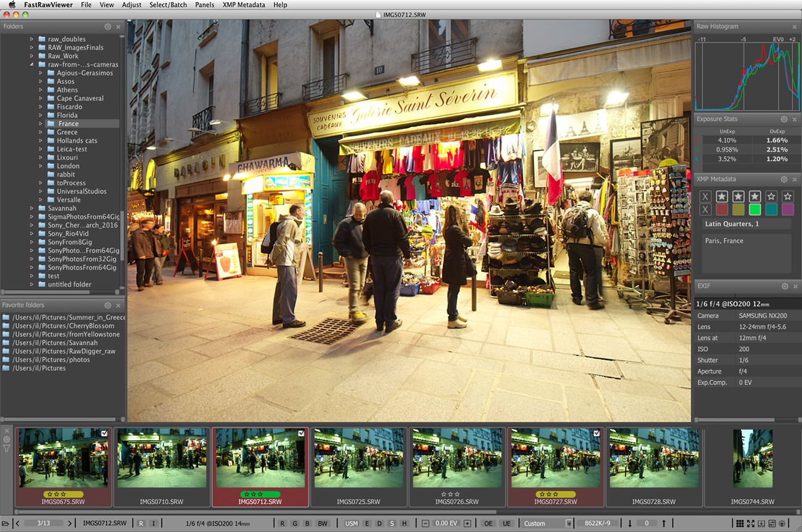
Task: Set the rating to four stars
Action: (771, 196)
